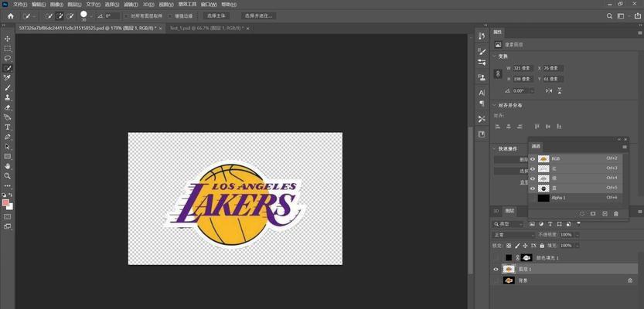The image size is (644, 309).
Task: Select the Rectangle shape tool
Action: point(8,156)
